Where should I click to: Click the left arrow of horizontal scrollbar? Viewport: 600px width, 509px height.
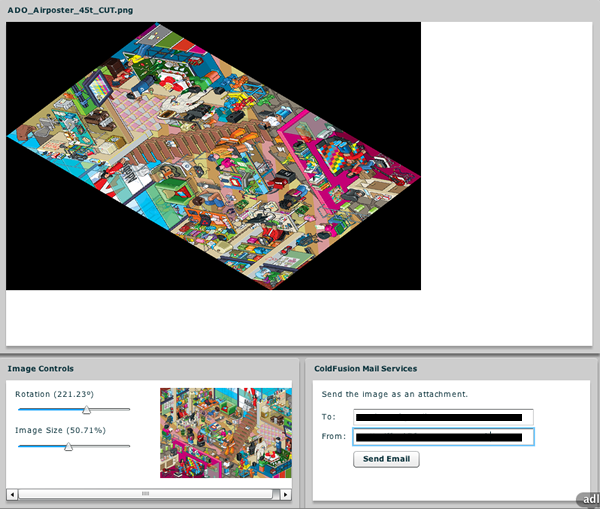point(12,494)
